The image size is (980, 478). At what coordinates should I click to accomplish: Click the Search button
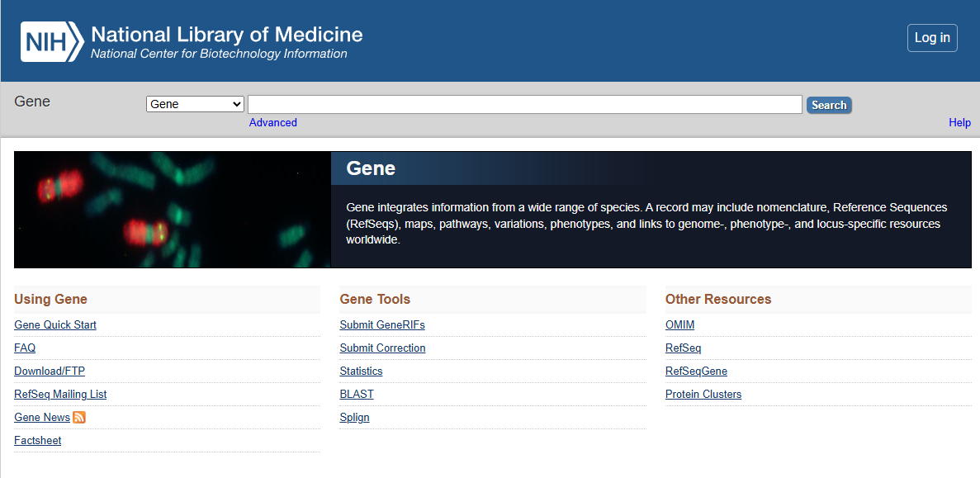click(829, 105)
